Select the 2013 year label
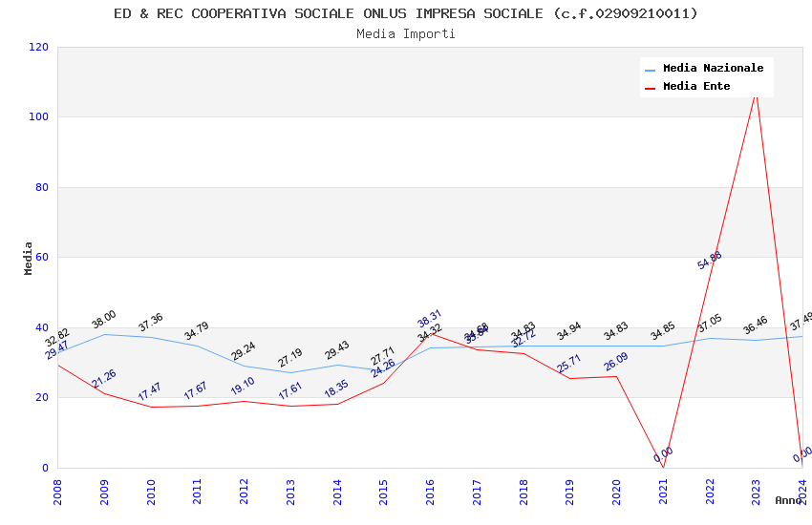 pos(290,492)
